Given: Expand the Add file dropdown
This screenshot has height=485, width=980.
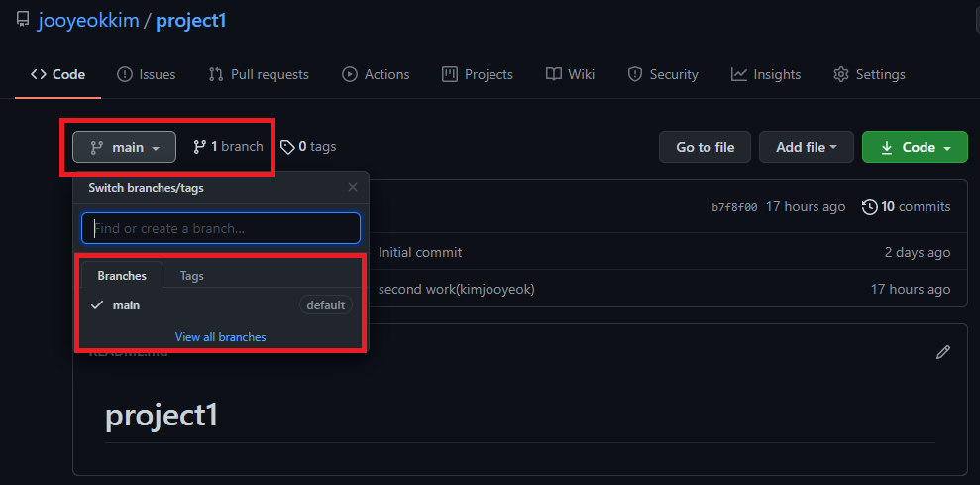Looking at the screenshot, I should (x=807, y=147).
